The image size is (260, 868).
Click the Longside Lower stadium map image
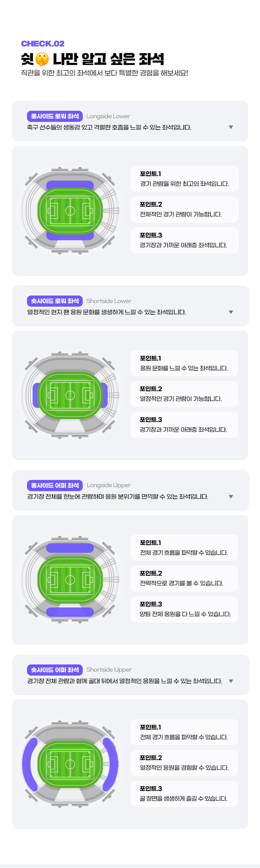pyautogui.click(x=70, y=211)
